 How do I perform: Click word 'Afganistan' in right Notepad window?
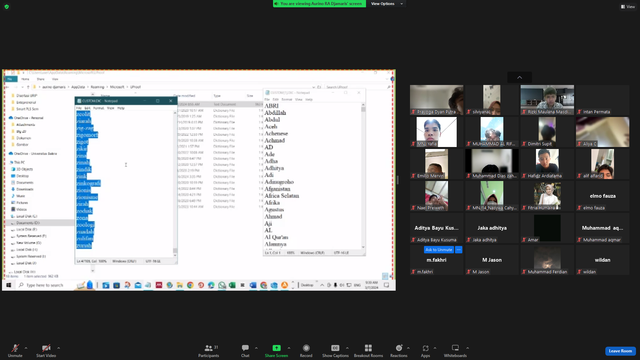(x=277, y=189)
